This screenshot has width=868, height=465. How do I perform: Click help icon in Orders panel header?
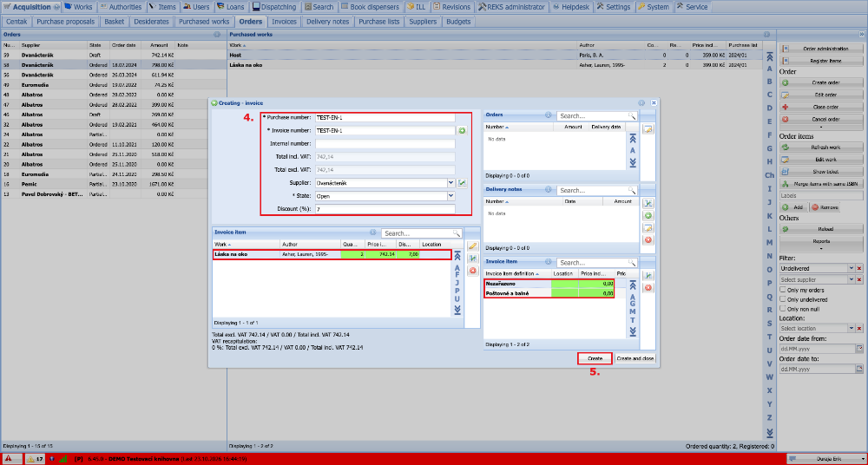[x=217, y=35]
